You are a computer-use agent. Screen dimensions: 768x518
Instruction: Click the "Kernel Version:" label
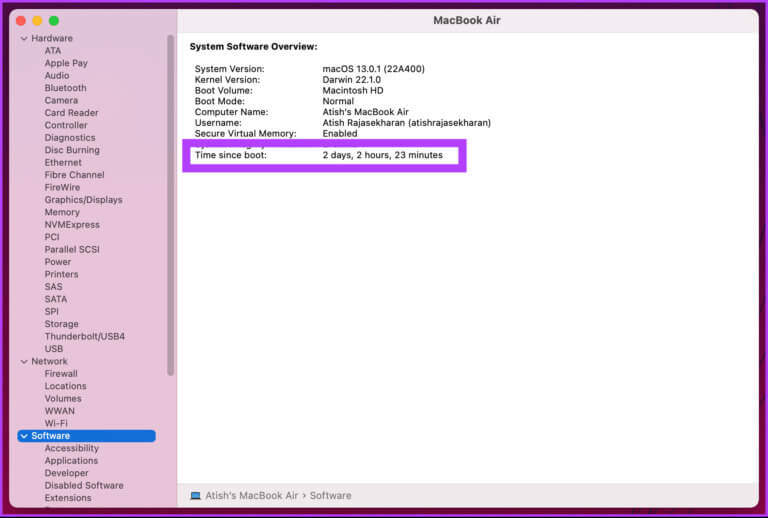pos(227,79)
